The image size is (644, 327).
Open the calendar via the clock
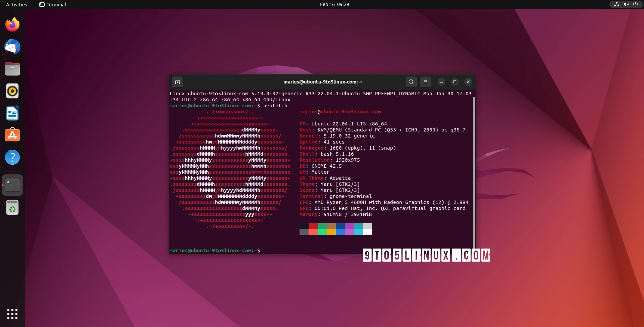point(334,4)
